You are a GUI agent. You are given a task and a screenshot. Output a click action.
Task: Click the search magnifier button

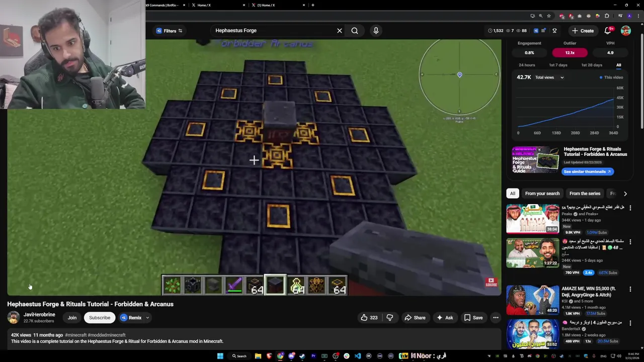coord(355,31)
